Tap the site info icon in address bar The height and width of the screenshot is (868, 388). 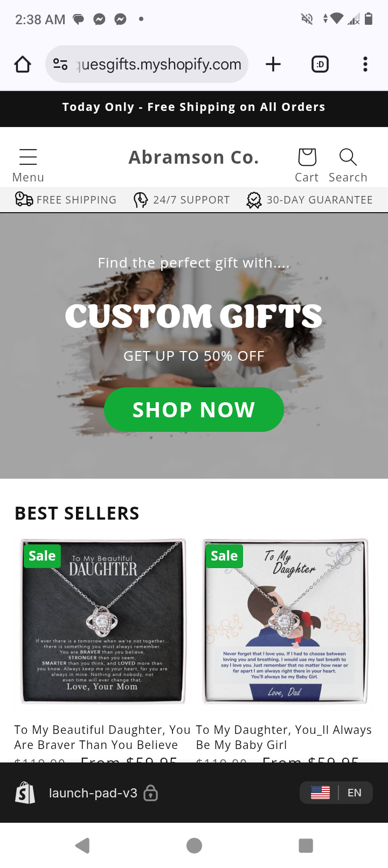tap(60, 65)
